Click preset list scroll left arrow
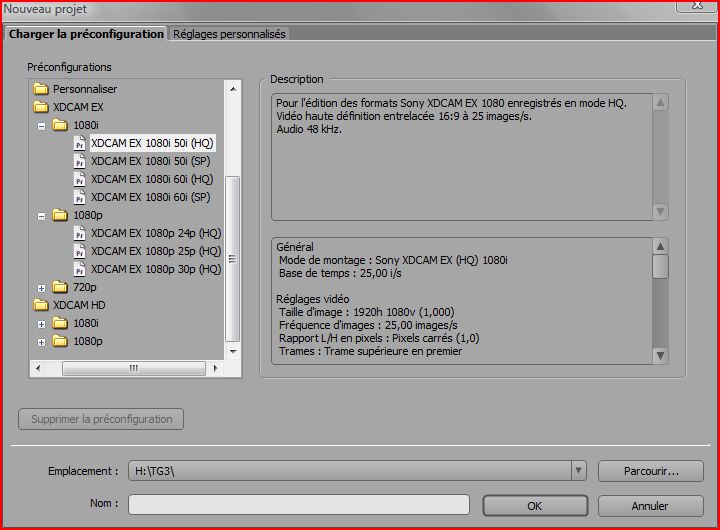The width and height of the screenshot is (720, 530). (x=38, y=368)
